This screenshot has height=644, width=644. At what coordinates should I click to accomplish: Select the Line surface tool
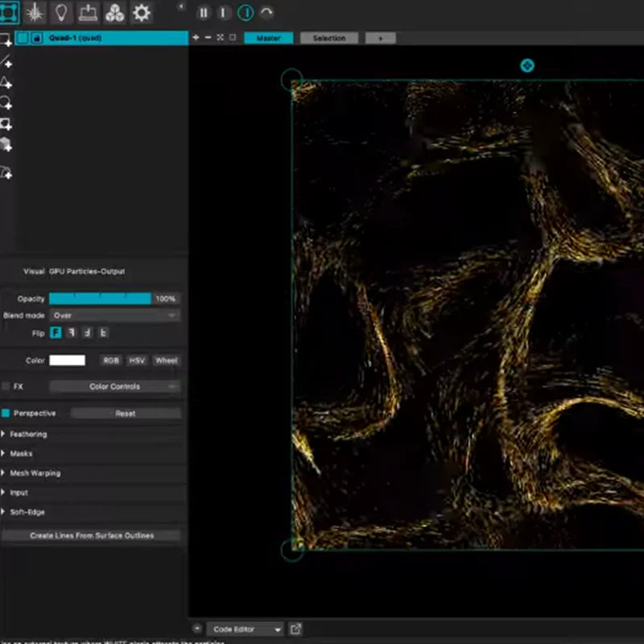pyautogui.click(x=6, y=62)
